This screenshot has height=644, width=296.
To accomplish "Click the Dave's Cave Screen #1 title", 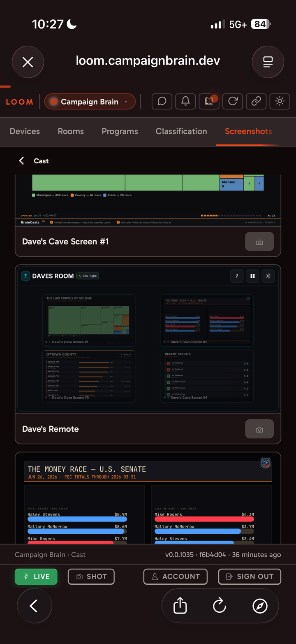I will coord(65,242).
